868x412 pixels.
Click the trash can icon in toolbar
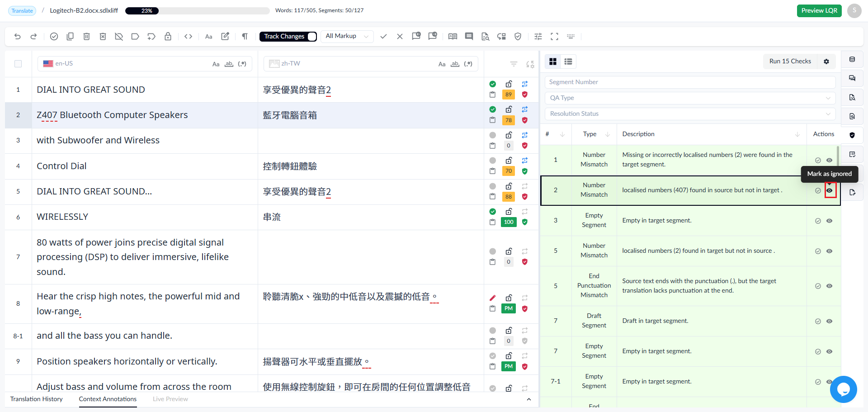pos(86,37)
